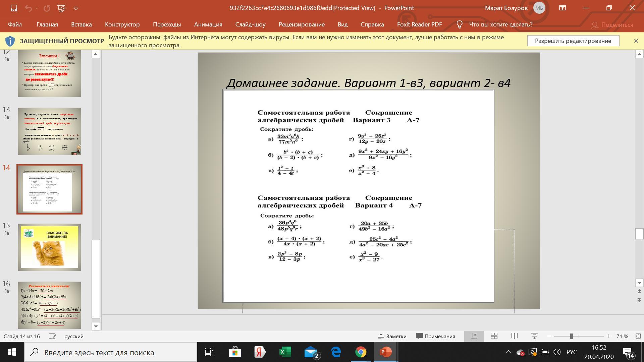The height and width of the screenshot is (362, 644).
Task: Expand Customize Quick Access Toolbar dropdown
Action: tap(76, 8)
